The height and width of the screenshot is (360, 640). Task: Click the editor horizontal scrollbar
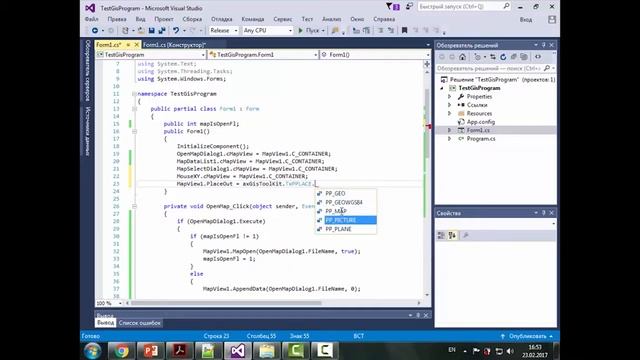click(x=274, y=303)
